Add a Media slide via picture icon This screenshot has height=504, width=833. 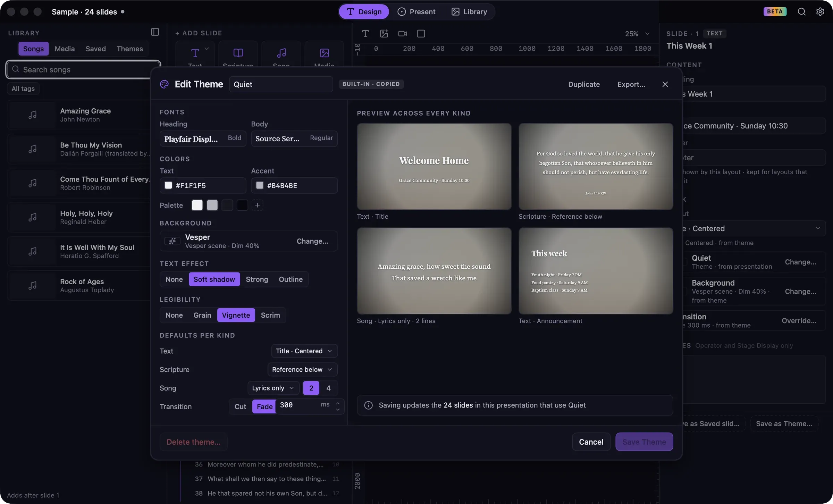tap(324, 53)
